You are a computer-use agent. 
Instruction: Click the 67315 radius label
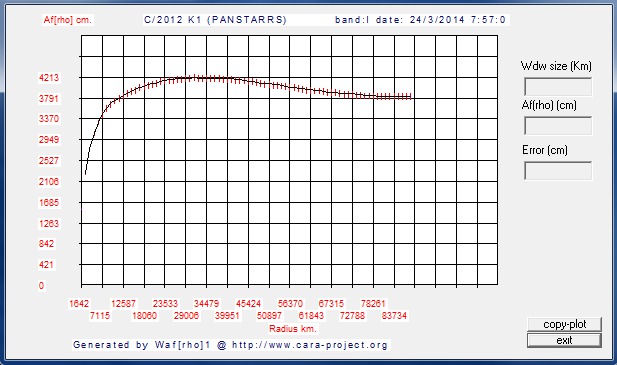[331, 304]
